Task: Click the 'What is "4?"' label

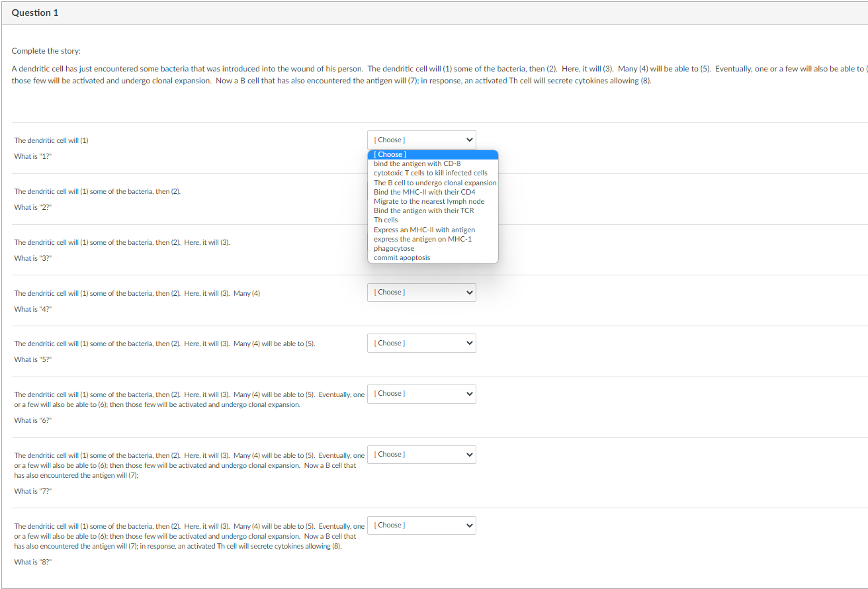Action: click(33, 309)
